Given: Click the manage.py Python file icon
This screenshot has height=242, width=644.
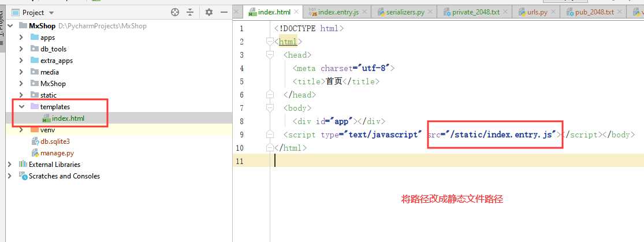Looking at the screenshot, I should [35, 153].
